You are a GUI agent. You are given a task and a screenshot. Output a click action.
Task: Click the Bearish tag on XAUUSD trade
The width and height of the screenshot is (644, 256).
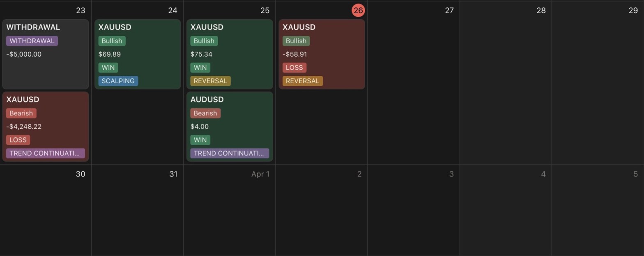pos(21,113)
